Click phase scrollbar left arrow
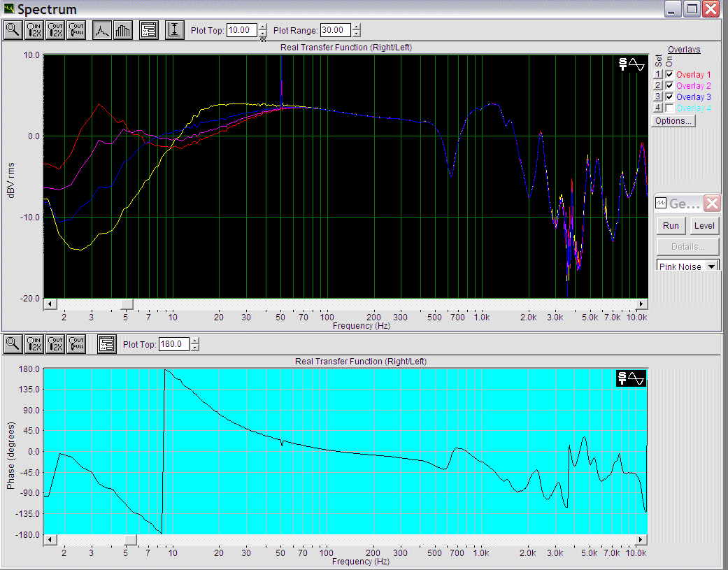 [50, 540]
